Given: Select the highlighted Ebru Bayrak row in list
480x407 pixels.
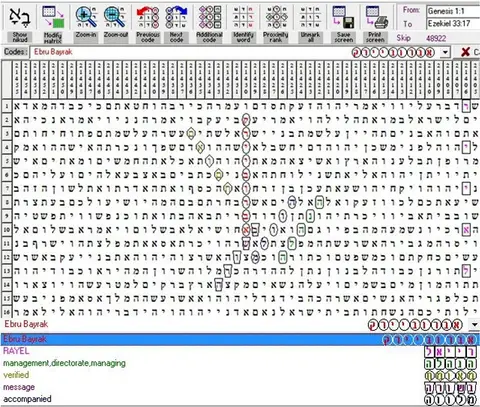Looking at the screenshot, I should point(240,339).
